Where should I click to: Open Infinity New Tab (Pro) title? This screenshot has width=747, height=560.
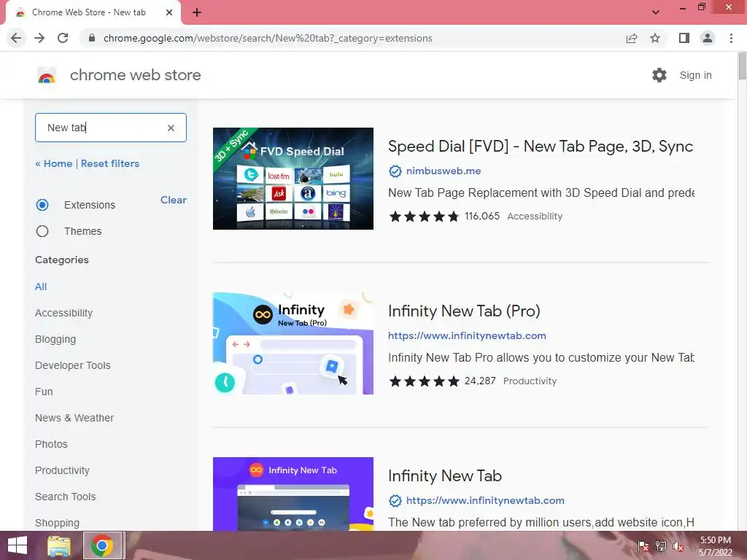pos(464,311)
